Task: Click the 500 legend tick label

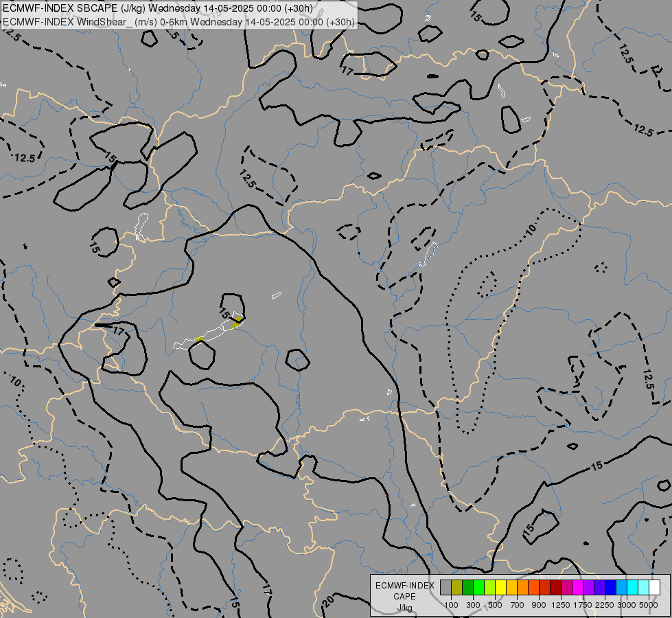Action: 496,605
